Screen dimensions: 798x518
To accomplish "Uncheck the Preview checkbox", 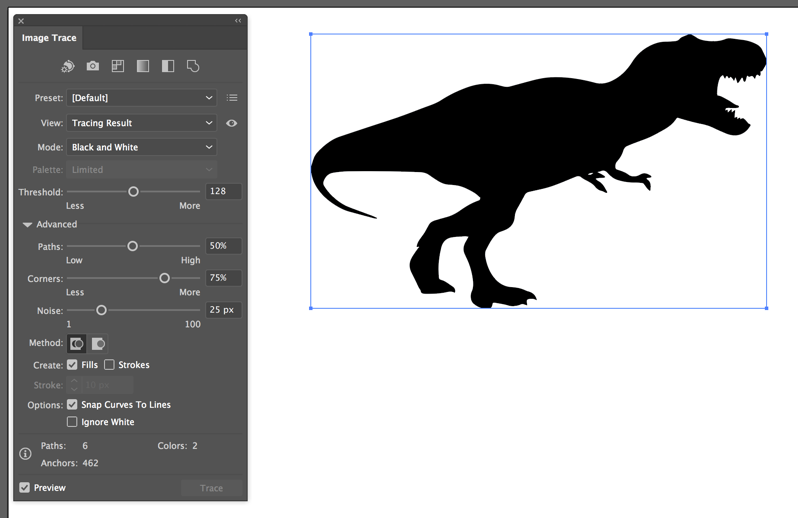I will [24, 487].
